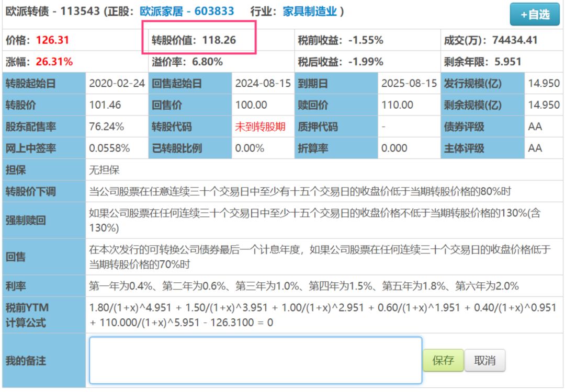Image resolution: width=565 pixels, height=392 pixels.
Task: Select the 税前收益: -1.55% text
Action: pos(341,40)
